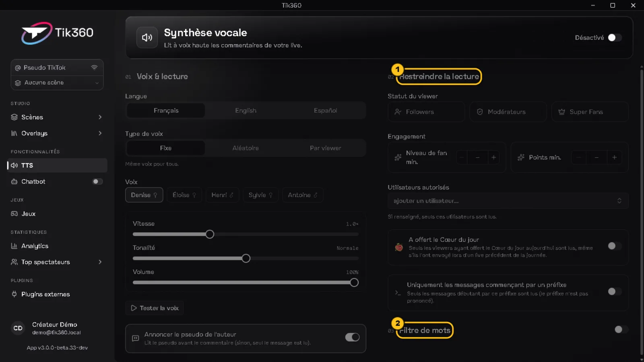This screenshot has height=362, width=644.
Task: Click the Top spectateurs people icon
Action: 14,262
